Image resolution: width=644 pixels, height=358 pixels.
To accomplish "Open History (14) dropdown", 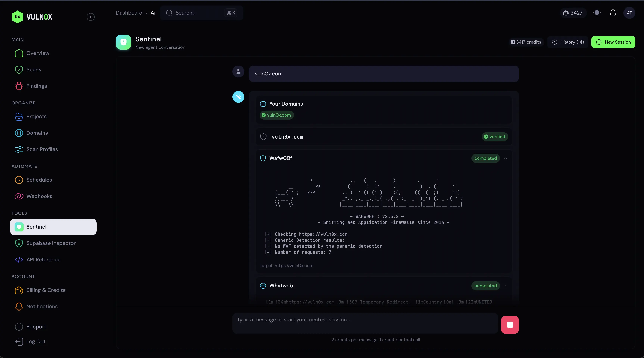I will coord(568,42).
